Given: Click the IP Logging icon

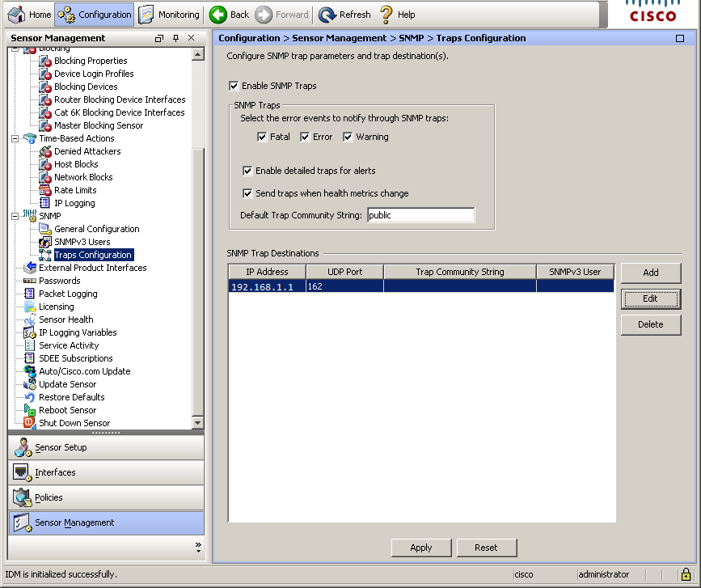Looking at the screenshot, I should click(45, 203).
